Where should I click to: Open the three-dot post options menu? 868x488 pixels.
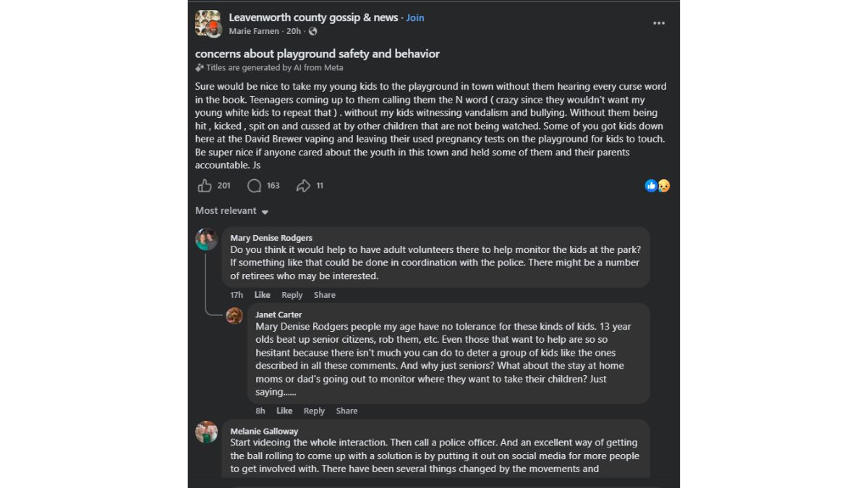[x=658, y=23]
